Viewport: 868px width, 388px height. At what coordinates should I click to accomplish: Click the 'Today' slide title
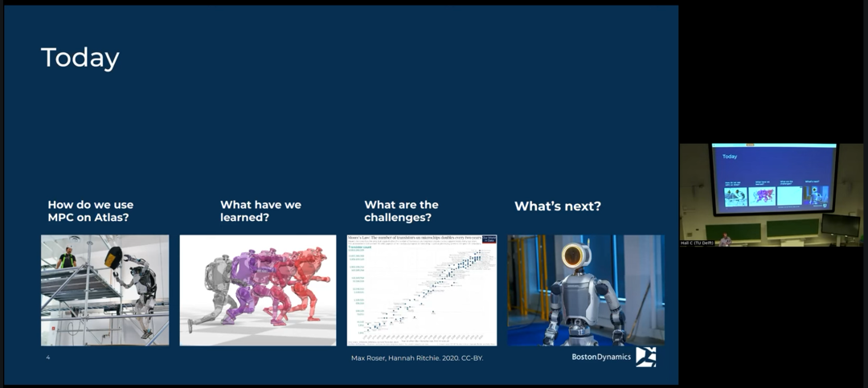[x=80, y=58]
